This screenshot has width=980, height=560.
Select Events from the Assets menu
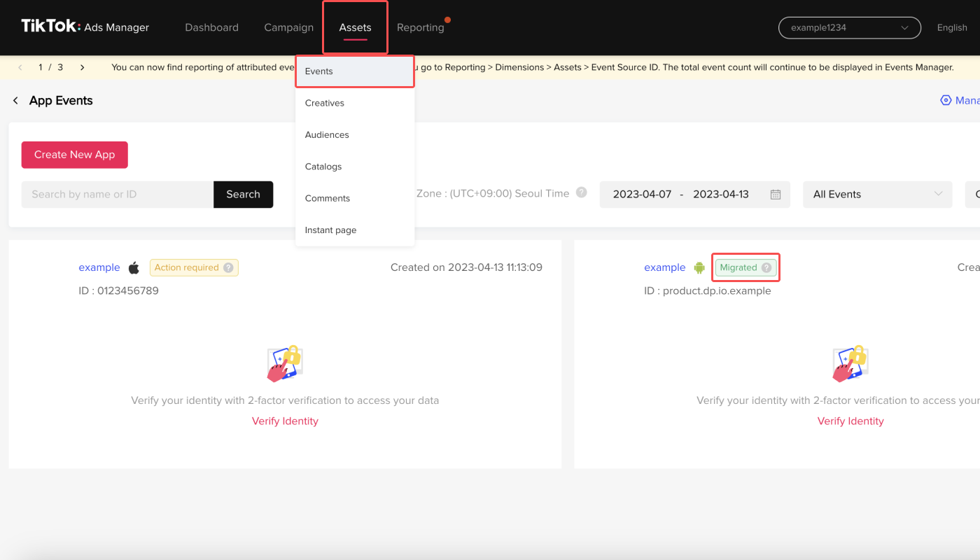355,71
